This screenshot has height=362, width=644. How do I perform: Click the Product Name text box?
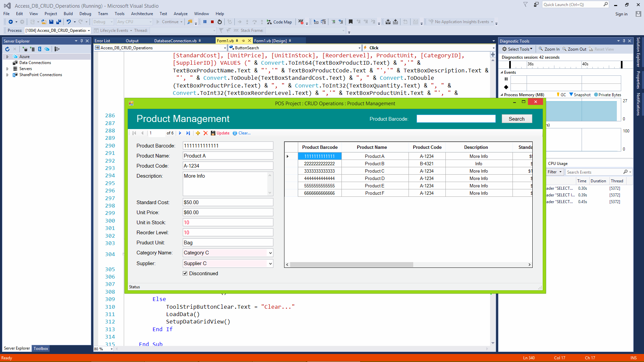click(228, 156)
